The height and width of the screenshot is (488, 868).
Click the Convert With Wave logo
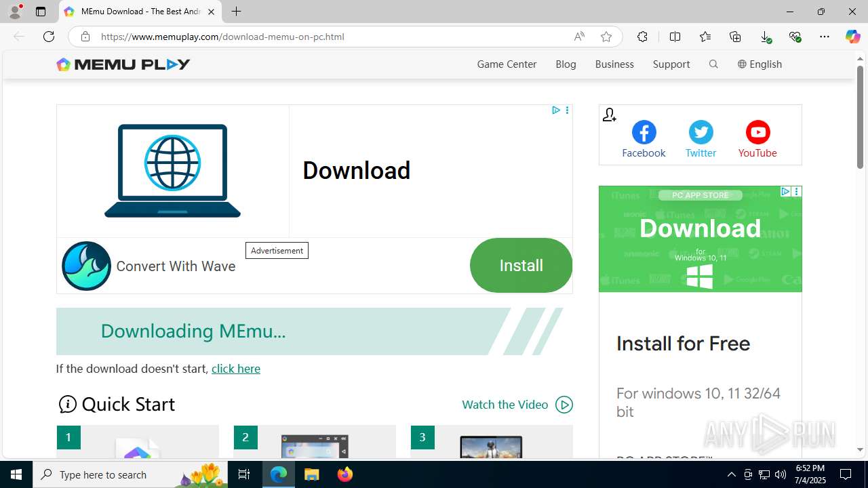click(x=86, y=266)
